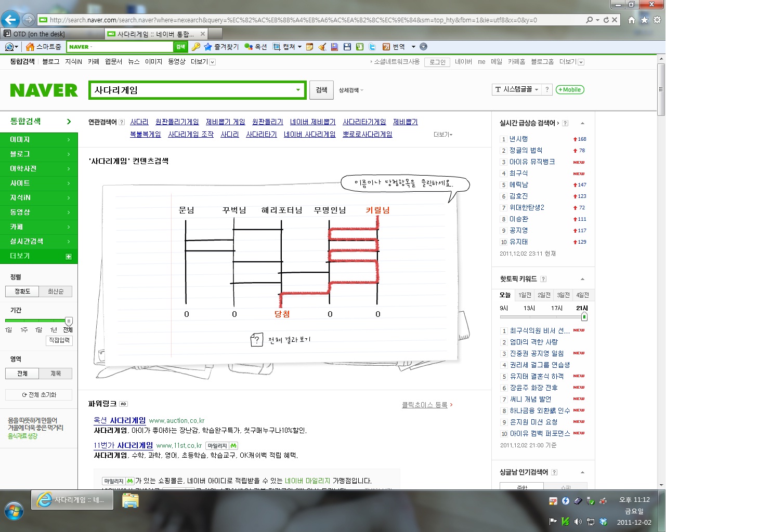Click the help icon beside 연관검색어
770x532 pixels.
[122, 122]
